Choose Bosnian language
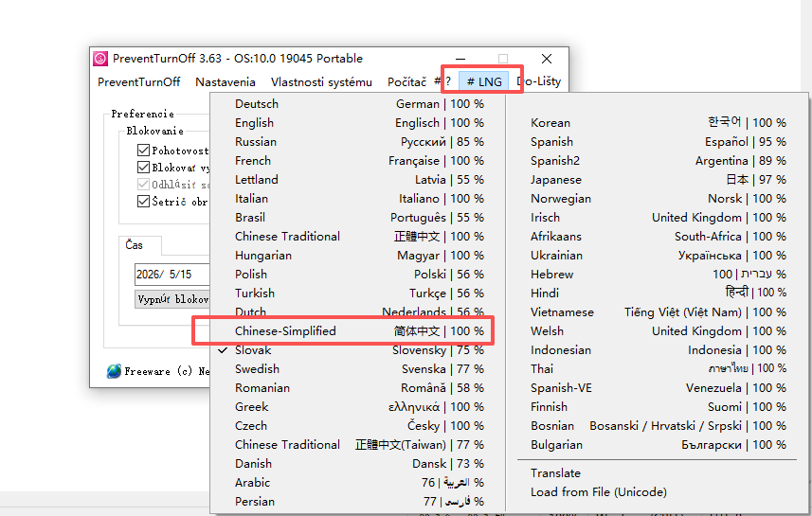This screenshot has height=516, width=812. pyautogui.click(x=658, y=425)
